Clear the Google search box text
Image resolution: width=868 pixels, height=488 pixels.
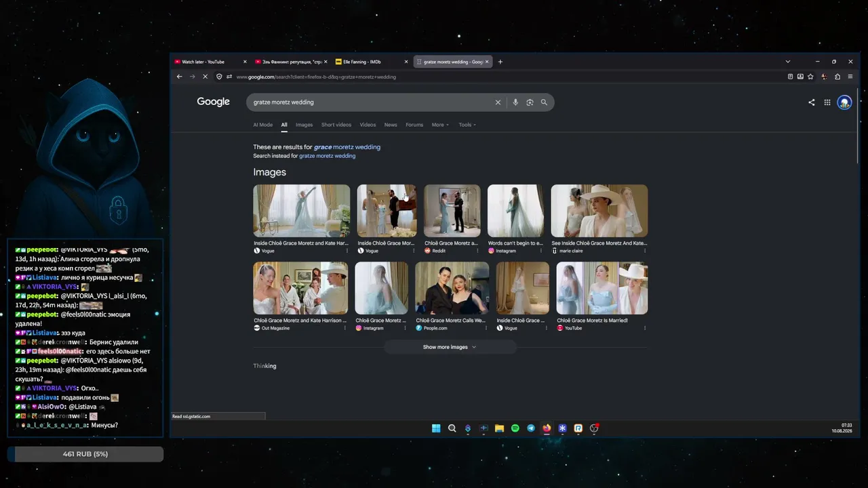pyautogui.click(x=498, y=102)
